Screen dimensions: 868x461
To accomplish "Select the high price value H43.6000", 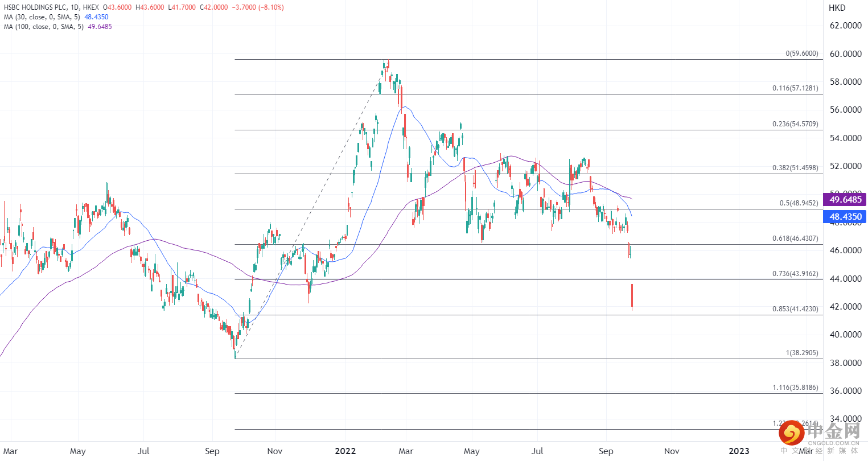I will [150, 7].
